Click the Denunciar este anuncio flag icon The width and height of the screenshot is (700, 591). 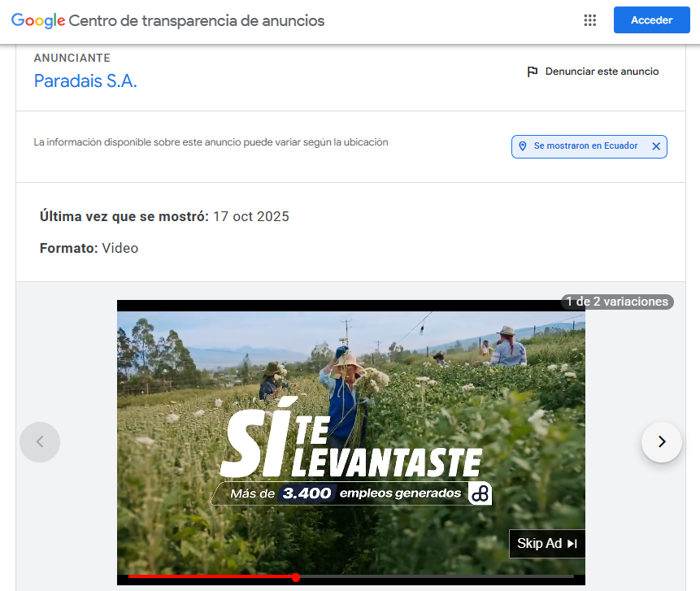click(533, 72)
